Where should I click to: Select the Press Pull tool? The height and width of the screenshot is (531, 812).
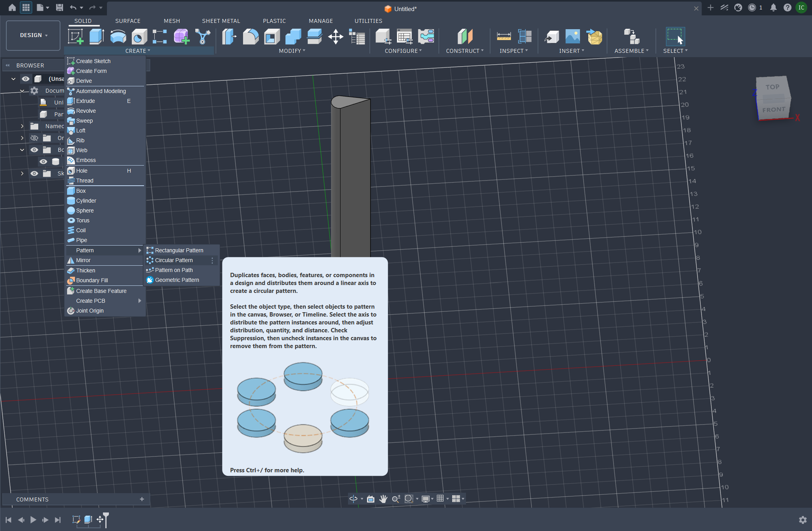pos(229,36)
